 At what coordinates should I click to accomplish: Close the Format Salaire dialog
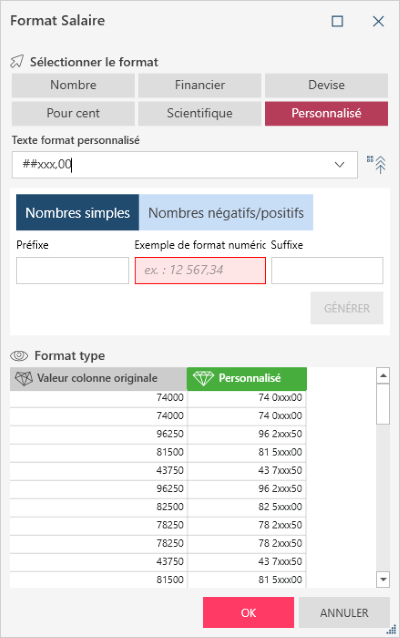point(378,21)
